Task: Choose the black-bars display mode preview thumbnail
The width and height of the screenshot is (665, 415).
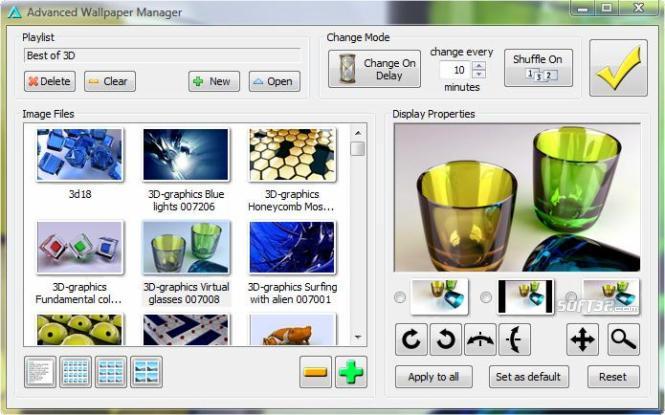Action: click(x=525, y=297)
